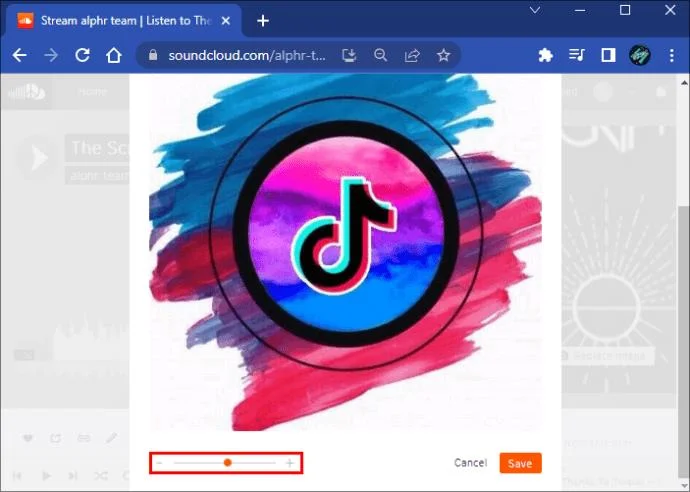The image size is (690, 492).
Task: Select the Stream alphr team tab
Action: [125, 21]
